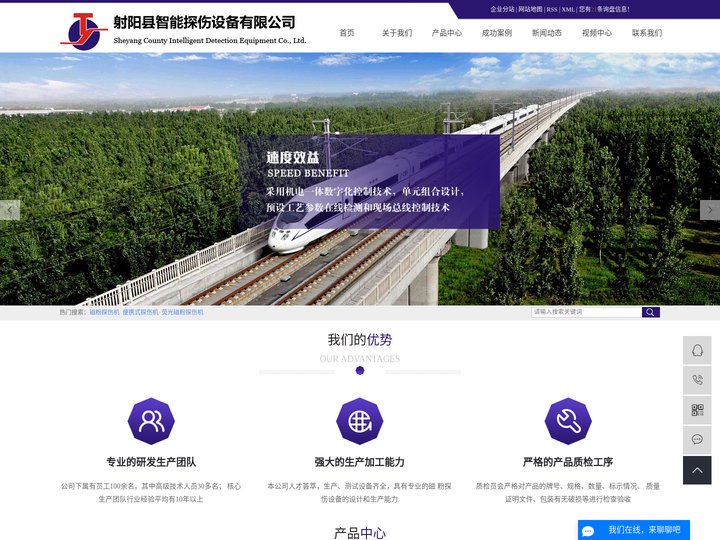The width and height of the screenshot is (720, 540).
Task: Open the 视频中心 menu item
Action: click(597, 33)
